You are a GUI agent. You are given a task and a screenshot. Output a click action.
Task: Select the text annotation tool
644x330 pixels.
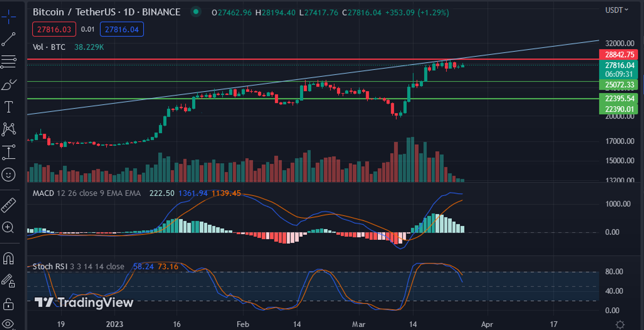pyautogui.click(x=9, y=107)
